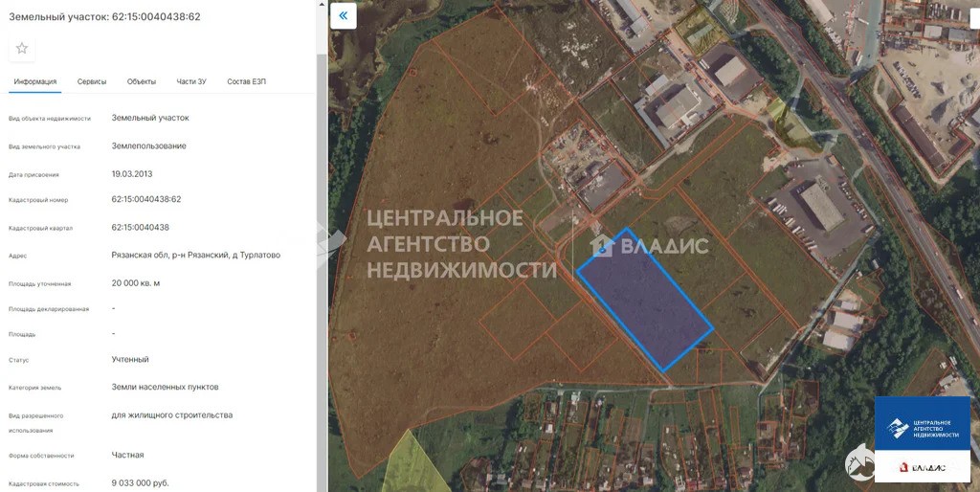Switch to the Объекты tab
This screenshot has height=492, width=980.
[x=142, y=82]
